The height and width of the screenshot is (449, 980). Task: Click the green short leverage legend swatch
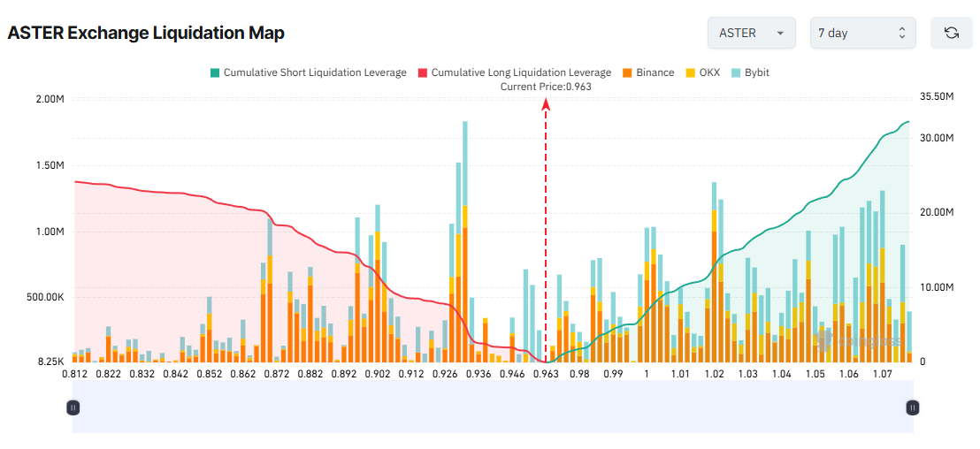pos(214,72)
